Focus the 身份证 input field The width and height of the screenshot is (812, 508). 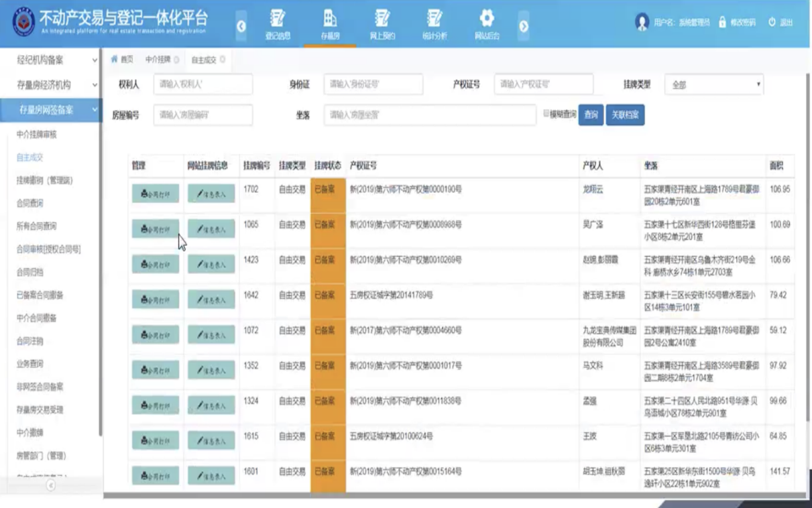tap(373, 84)
